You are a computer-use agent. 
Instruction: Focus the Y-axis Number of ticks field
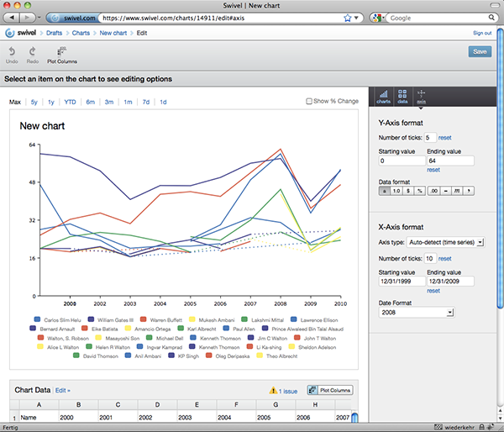click(430, 138)
